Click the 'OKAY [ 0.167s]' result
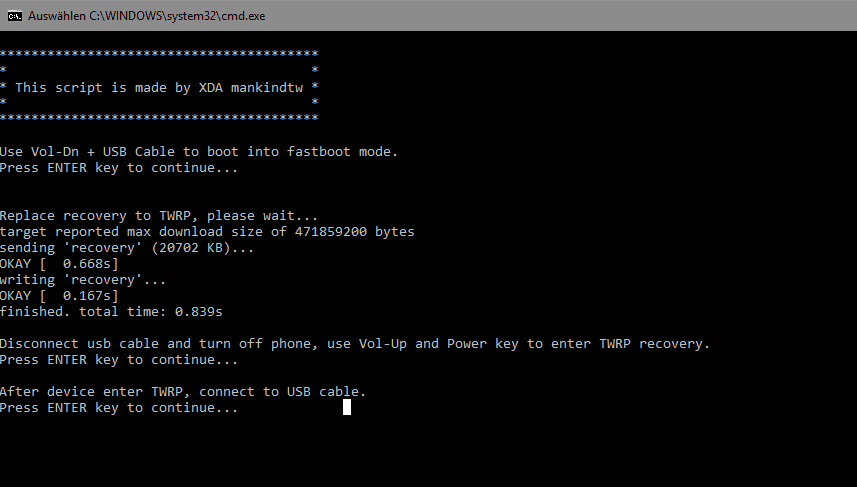 pyautogui.click(x=59, y=296)
